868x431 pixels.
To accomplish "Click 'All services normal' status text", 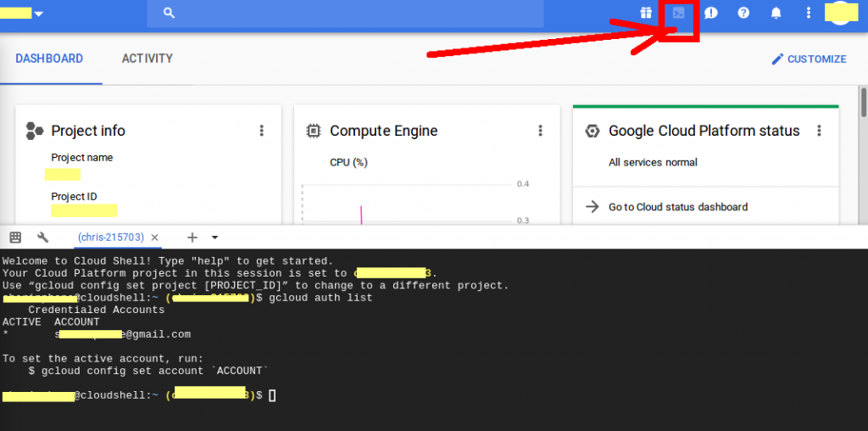I will (x=653, y=162).
